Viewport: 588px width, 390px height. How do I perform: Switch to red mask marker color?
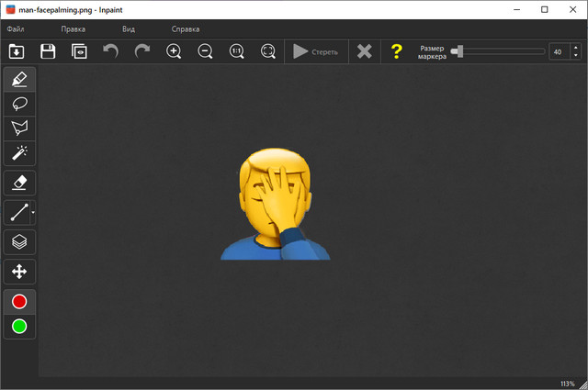[x=19, y=302]
